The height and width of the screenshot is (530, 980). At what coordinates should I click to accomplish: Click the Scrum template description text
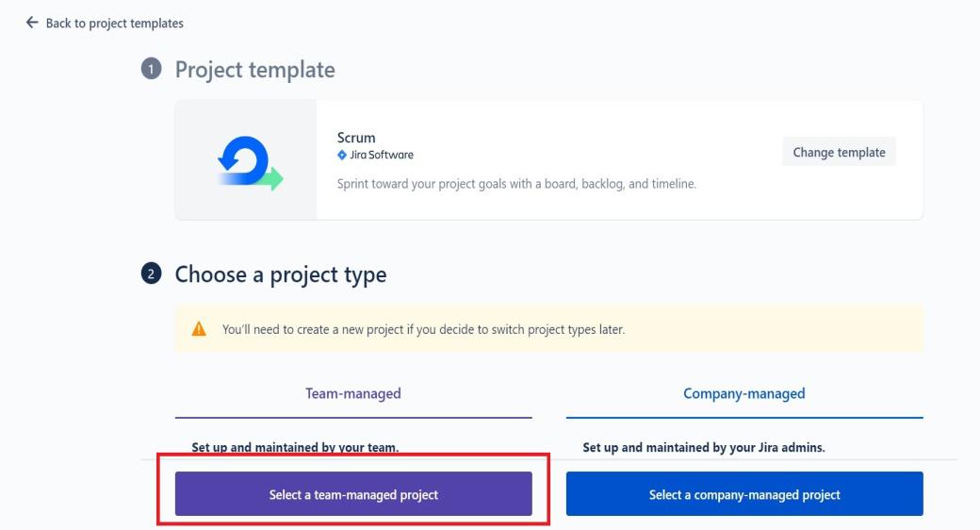pyautogui.click(x=516, y=184)
